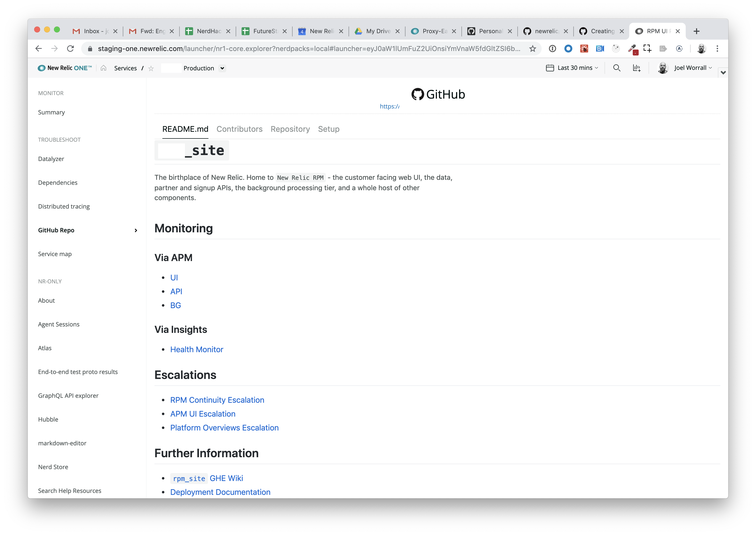Bookmark this page with the star icon
The width and height of the screenshot is (756, 535).
click(532, 49)
